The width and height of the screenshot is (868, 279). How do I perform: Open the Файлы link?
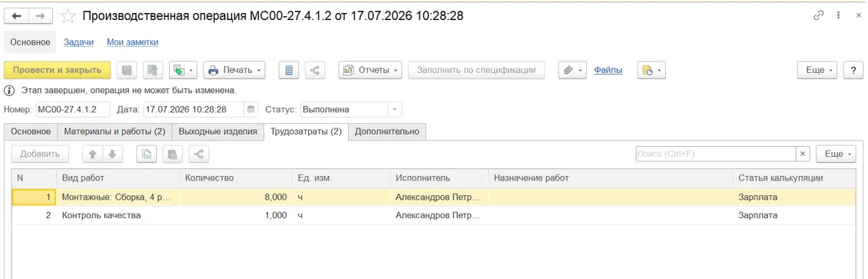click(x=608, y=70)
